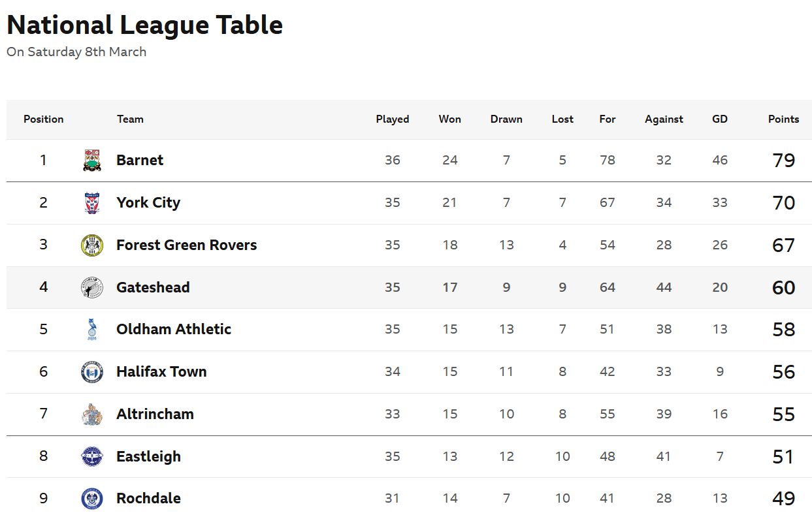Click the Points column header
Image resolution: width=812 pixels, height=517 pixels.
783,119
